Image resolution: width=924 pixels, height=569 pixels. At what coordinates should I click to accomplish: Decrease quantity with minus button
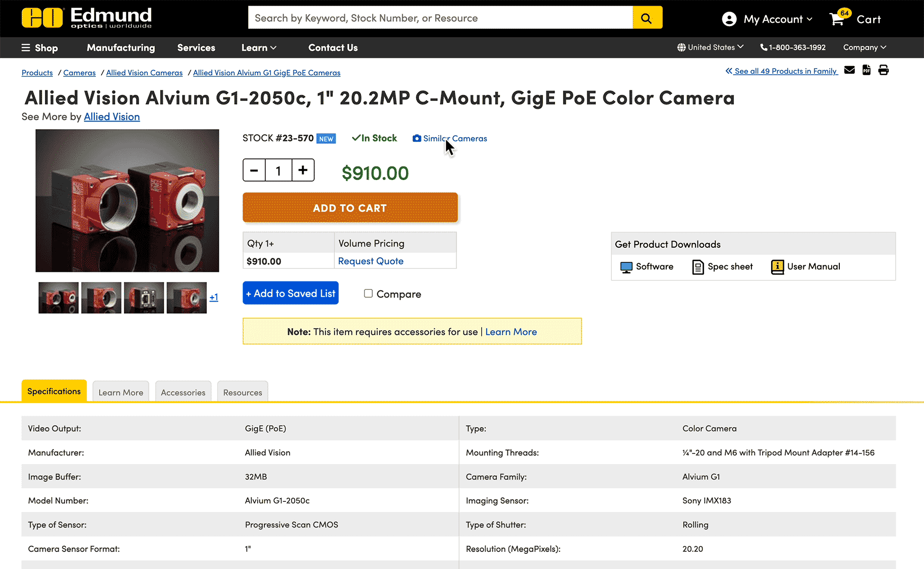tap(254, 170)
